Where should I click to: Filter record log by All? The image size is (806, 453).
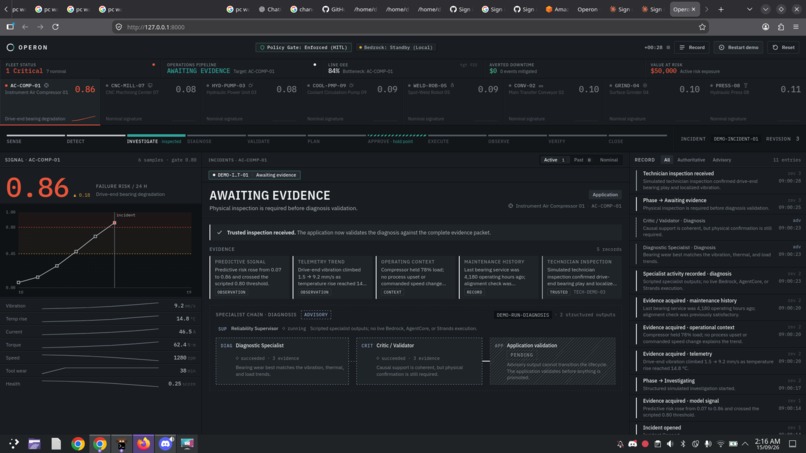pyautogui.click(x=667, y=160)
